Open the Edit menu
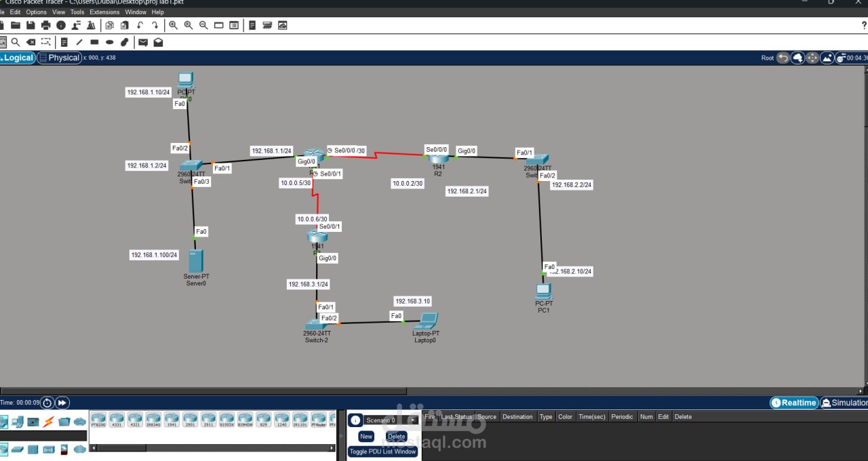Screen dimensions: 868x461 [15, 12]
